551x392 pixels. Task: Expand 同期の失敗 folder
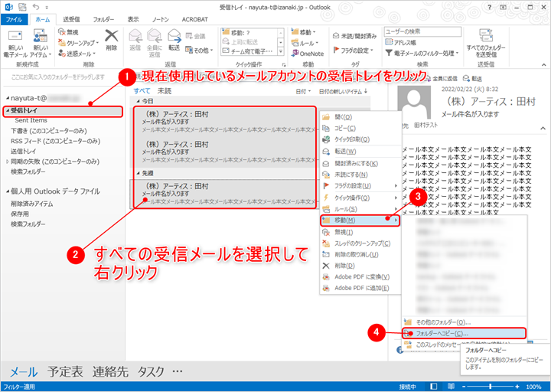click(x=8, y=162)
